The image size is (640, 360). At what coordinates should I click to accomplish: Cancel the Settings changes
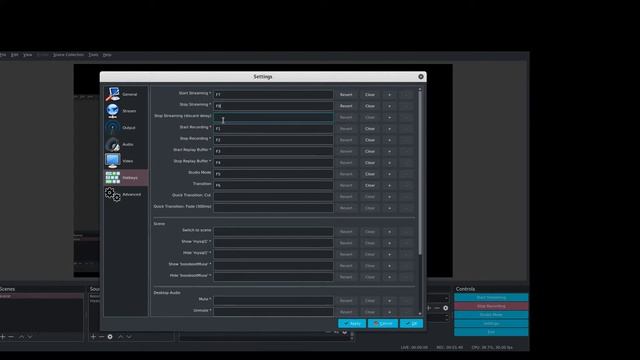coord(383,324)
